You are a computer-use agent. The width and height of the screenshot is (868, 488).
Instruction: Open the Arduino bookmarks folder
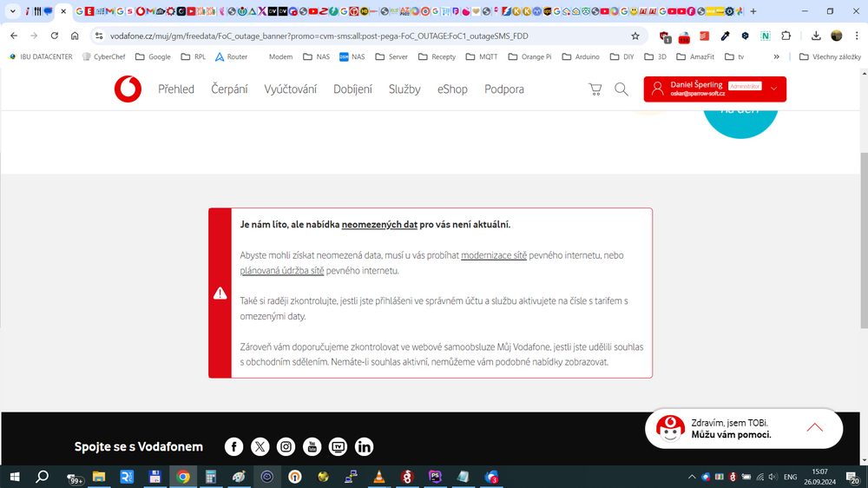[x=580, y=56]
